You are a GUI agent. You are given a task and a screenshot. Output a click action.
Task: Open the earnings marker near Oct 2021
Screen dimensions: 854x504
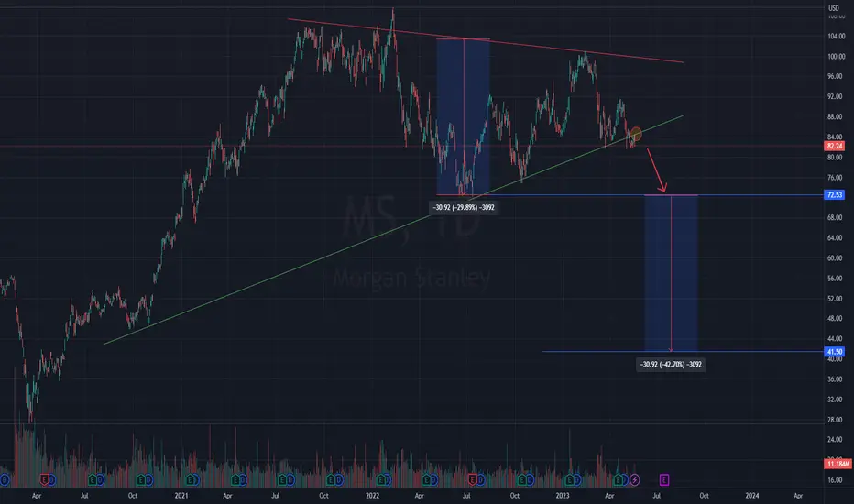tap(330, 479)
